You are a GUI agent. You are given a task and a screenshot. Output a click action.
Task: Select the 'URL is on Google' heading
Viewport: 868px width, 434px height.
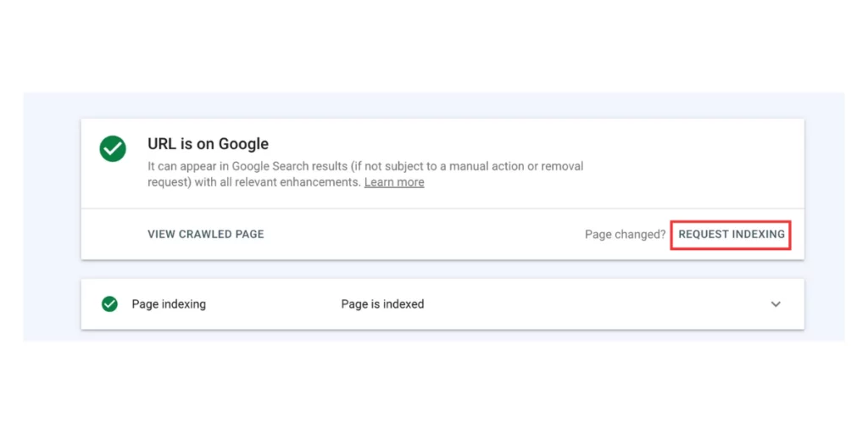209,144
